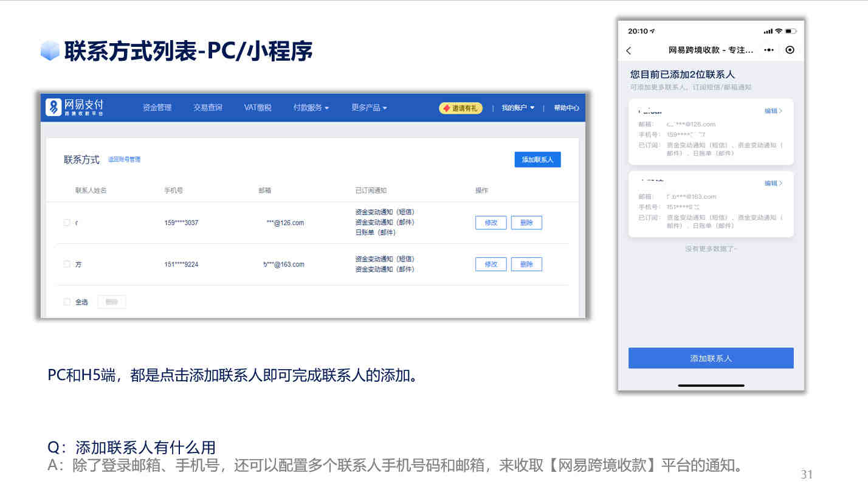
Task: Click 修改 for contact 151****9224
Action: tap(491, 264)
